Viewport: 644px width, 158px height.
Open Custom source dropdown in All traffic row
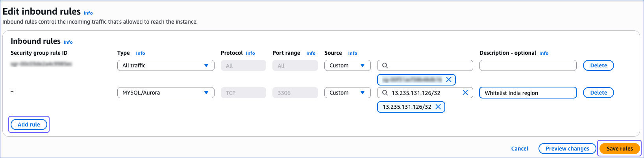[347, 65]
